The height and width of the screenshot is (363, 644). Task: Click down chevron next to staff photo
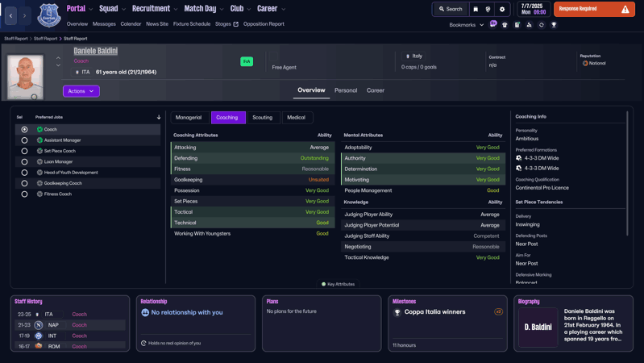coord(58,65)
